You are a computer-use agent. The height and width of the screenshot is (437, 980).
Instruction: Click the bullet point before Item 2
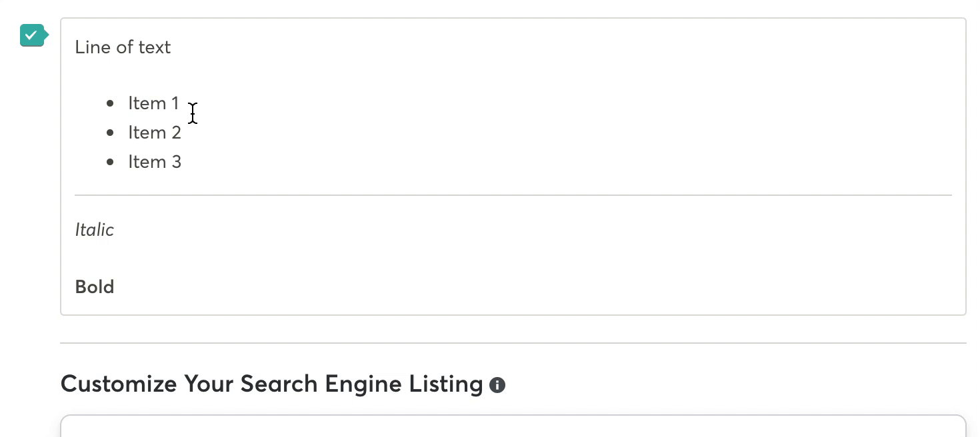click(x=110, y=133)
